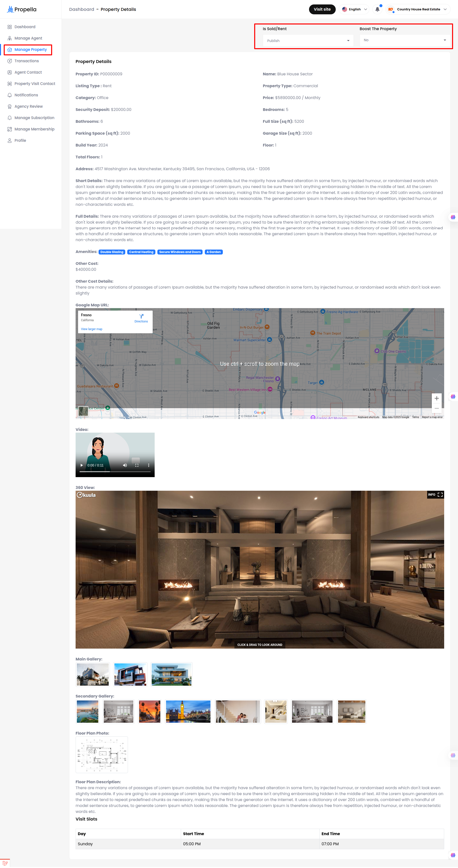Click Keyboard shortcuts on the map
Viewport: 458px width, 868px height.
click(368, 417)
